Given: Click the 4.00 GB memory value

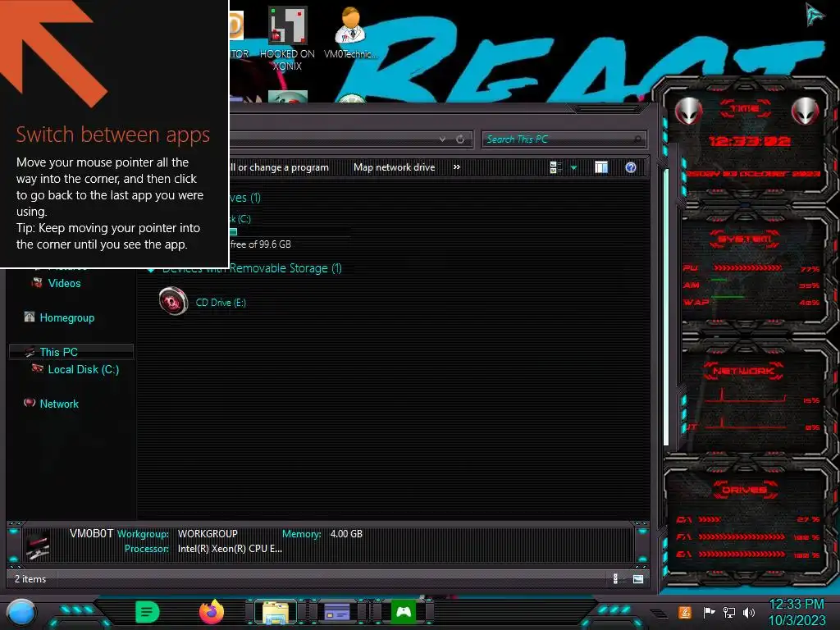Looking at the screenshot, I should point(346,534).
